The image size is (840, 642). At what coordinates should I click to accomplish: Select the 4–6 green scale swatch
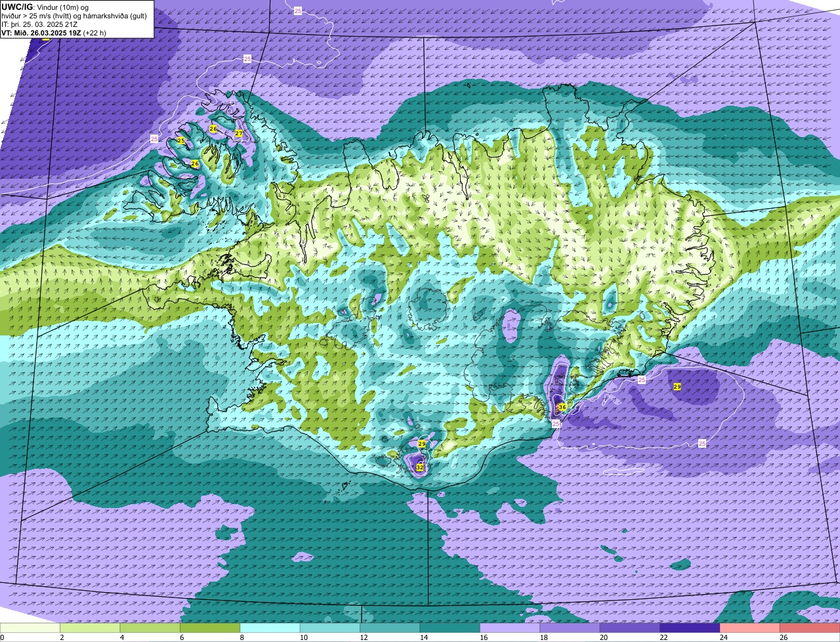coord(150,628)
